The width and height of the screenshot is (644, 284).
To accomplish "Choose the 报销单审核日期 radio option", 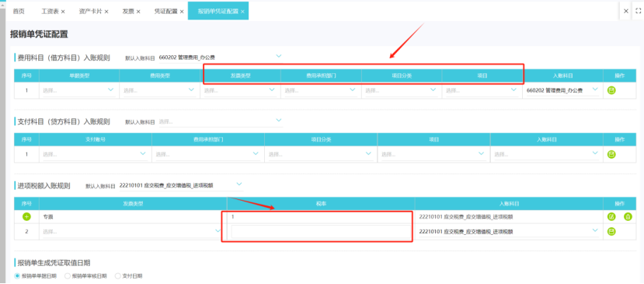I will pyautogui.click(x=68, y=275).
